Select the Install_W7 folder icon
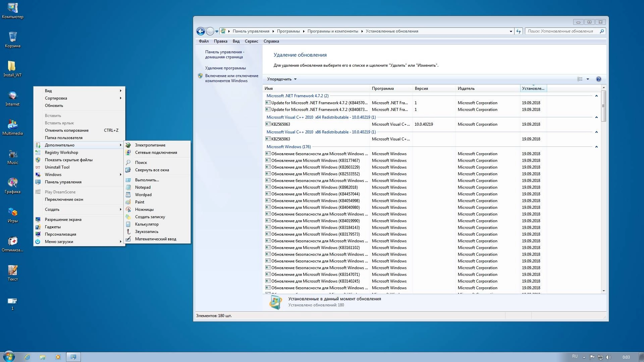Screen dimensions: 644x362 (12, 69)
